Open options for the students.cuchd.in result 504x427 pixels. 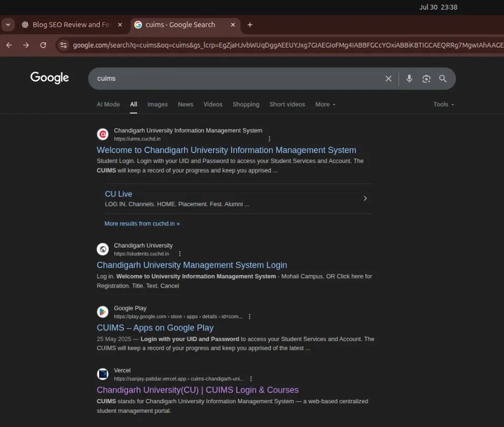[x=180, y=253]
